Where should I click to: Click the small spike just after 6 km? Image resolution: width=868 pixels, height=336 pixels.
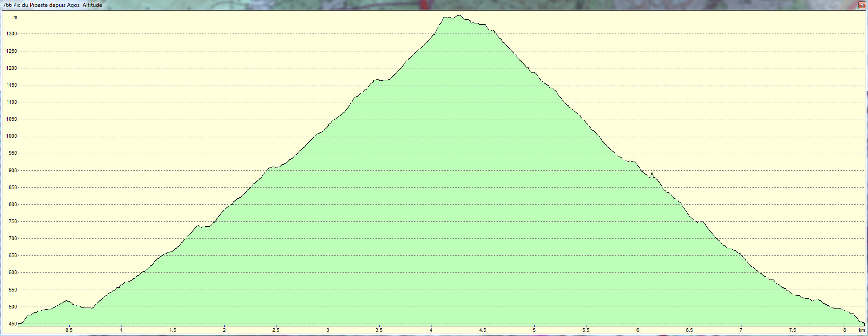point(652,174)
